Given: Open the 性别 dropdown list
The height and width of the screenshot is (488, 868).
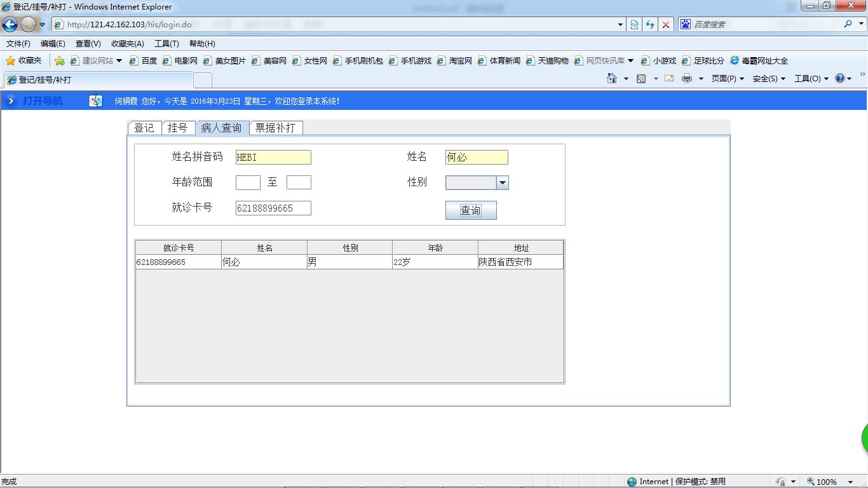Looking at the screenshot, I should pos(503,182).
